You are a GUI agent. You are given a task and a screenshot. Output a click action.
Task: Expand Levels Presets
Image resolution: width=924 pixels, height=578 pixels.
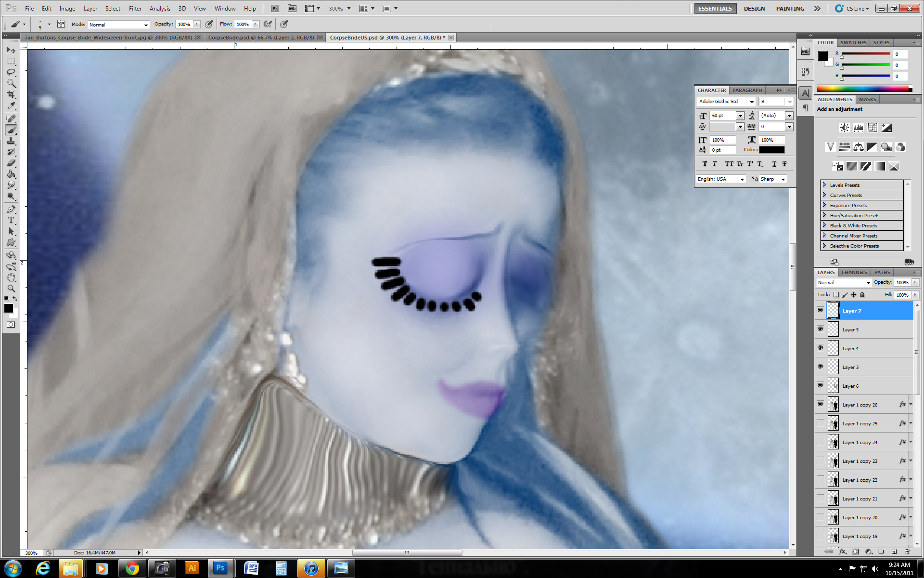824,185
